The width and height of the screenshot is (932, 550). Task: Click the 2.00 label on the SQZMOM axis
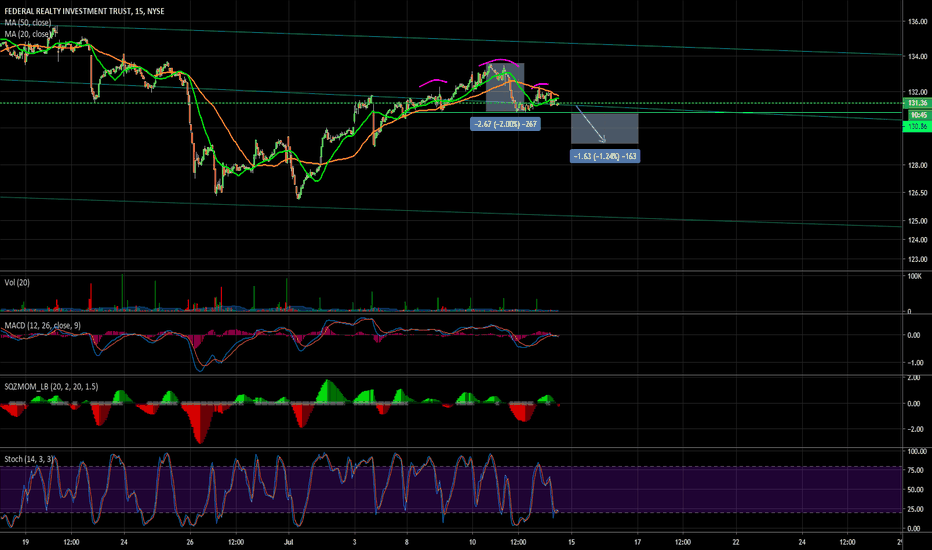point(914,378)
